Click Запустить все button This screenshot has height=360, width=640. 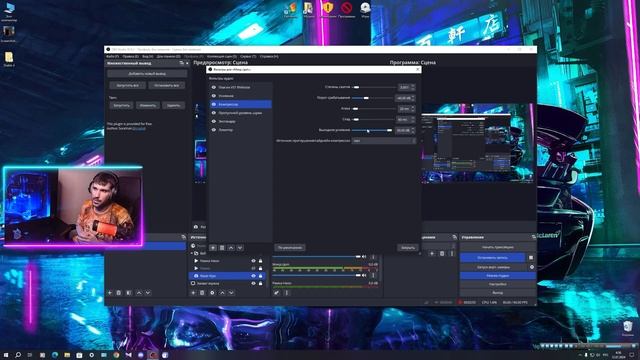pos(128,85)
